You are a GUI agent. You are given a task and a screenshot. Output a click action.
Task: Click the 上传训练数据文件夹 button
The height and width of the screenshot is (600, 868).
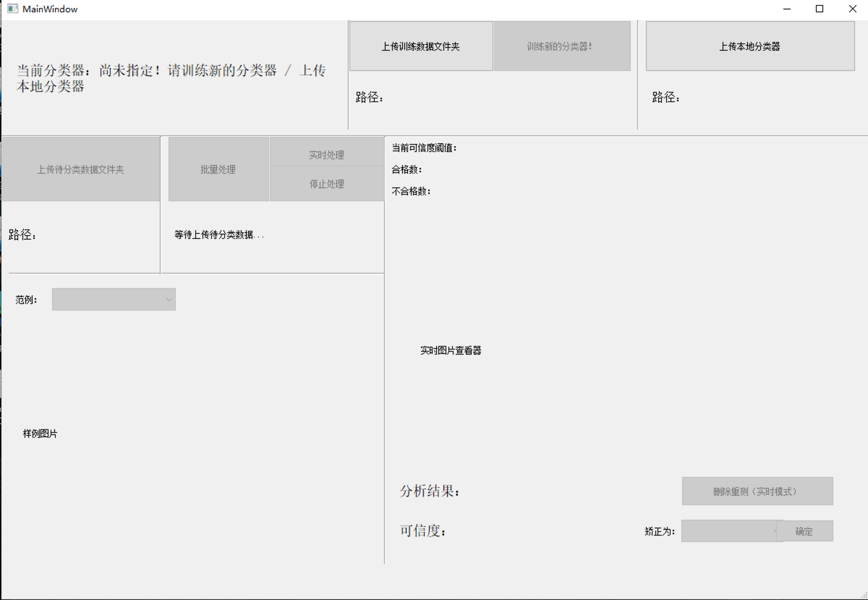(x=421, y=46)
